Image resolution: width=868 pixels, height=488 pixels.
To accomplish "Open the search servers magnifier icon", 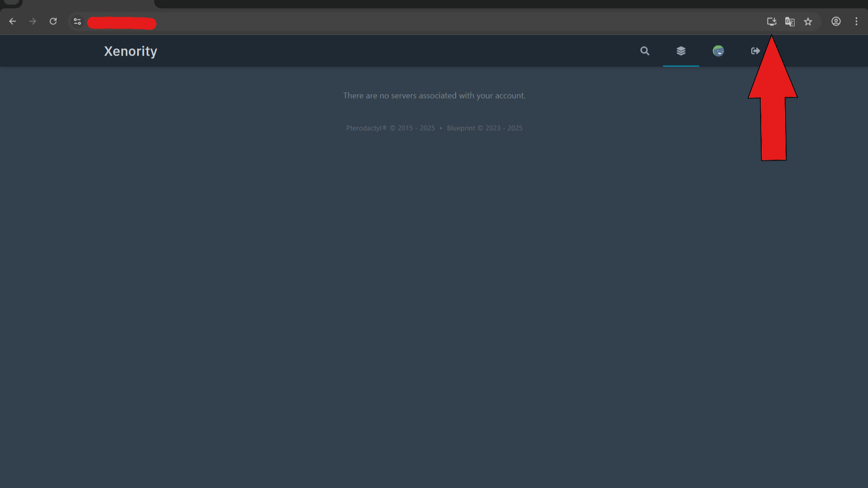I will (x=644, y=51).
